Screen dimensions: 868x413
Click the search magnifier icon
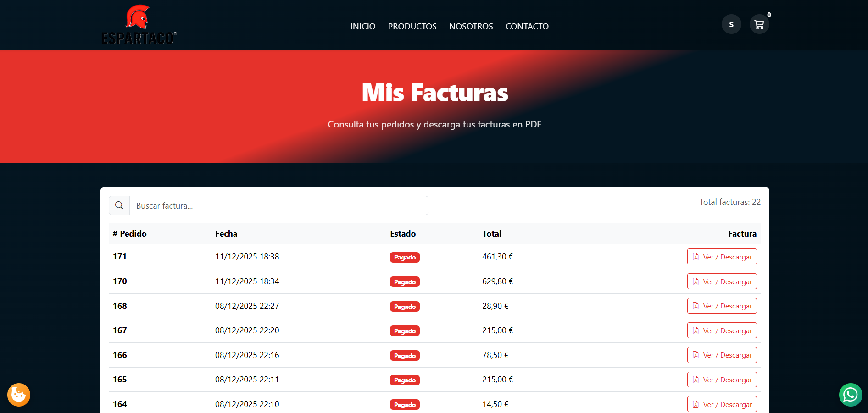[119, 205]
